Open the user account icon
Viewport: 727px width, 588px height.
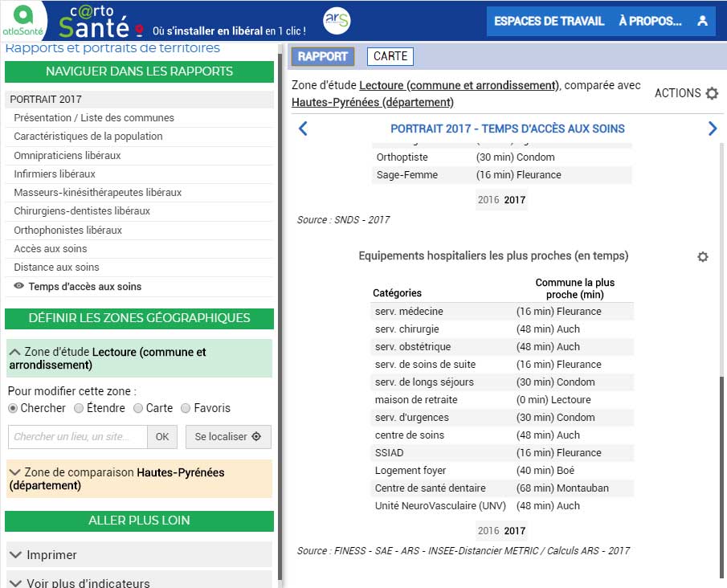[702, 21]
